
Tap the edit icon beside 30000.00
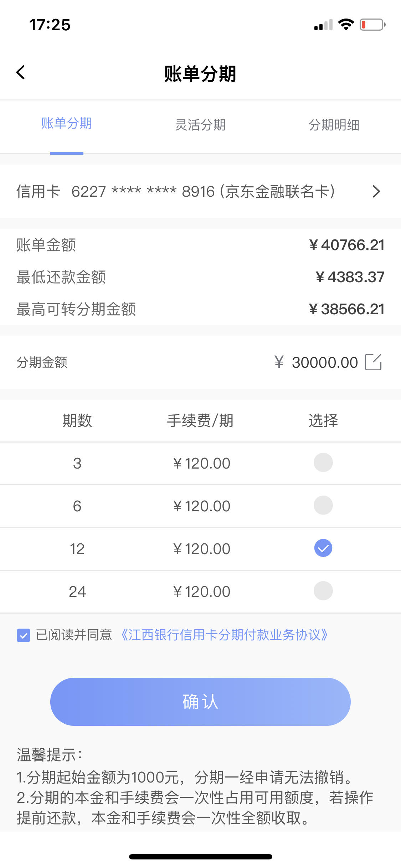373,362
